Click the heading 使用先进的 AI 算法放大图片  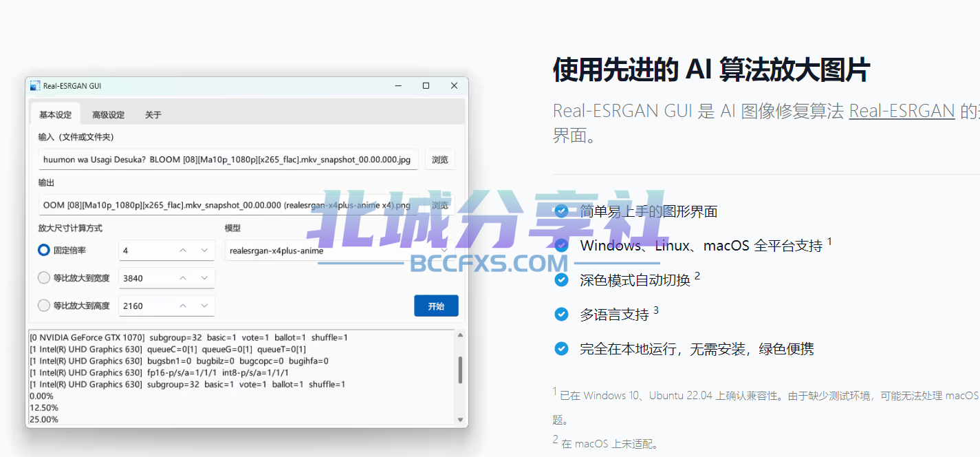[712, 70]
